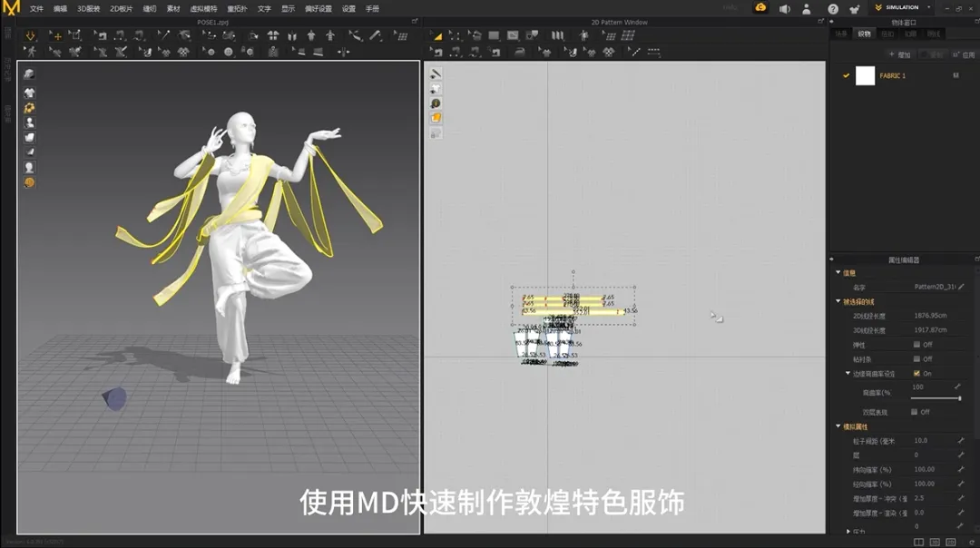
Task: Click the 弯曲率 slider handle
Action: [x=959, y=398]
